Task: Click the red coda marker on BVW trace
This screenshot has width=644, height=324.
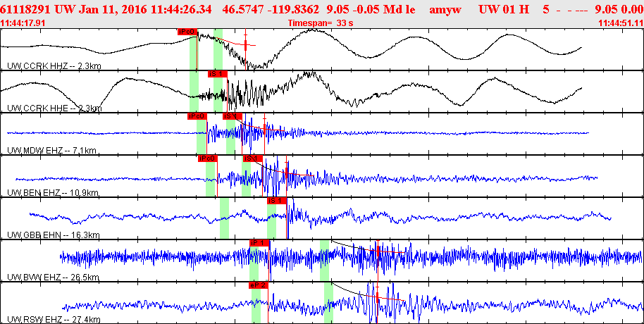Action: click(x=378, y=251)
